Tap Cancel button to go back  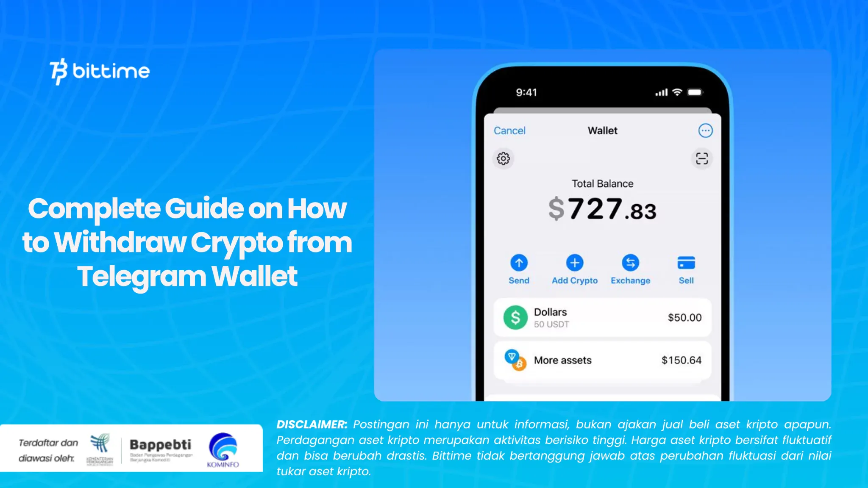[x=509, y=130]
